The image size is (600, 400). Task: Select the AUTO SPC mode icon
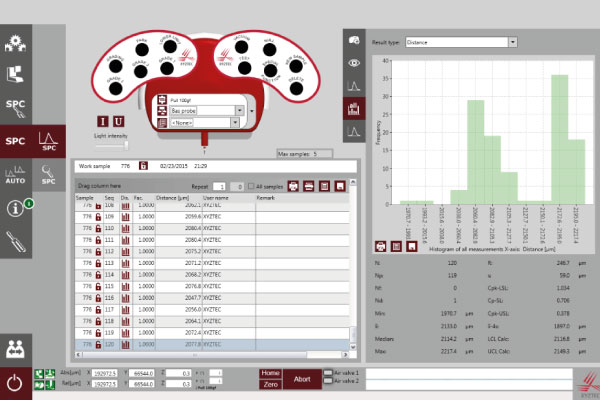pos(16,176)
